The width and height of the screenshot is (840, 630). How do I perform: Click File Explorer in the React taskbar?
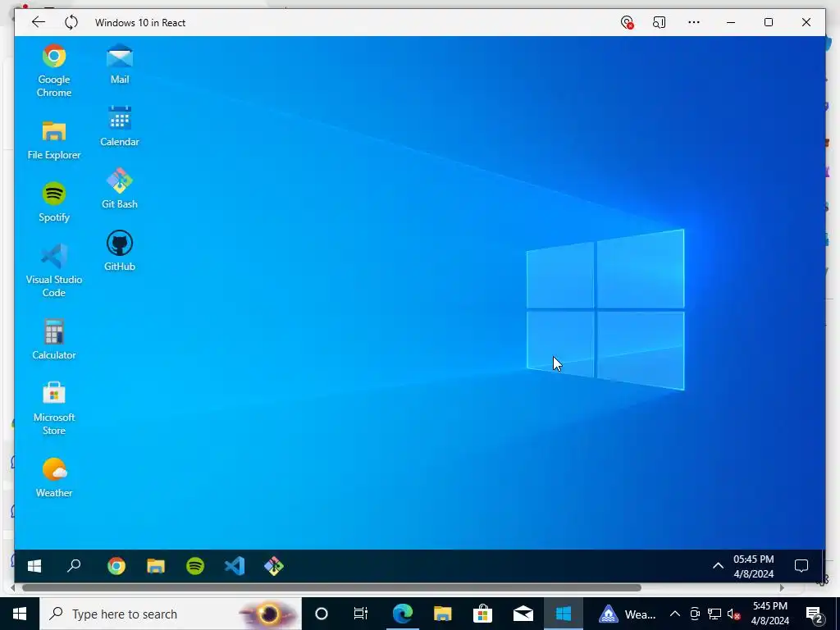(156, 566)
